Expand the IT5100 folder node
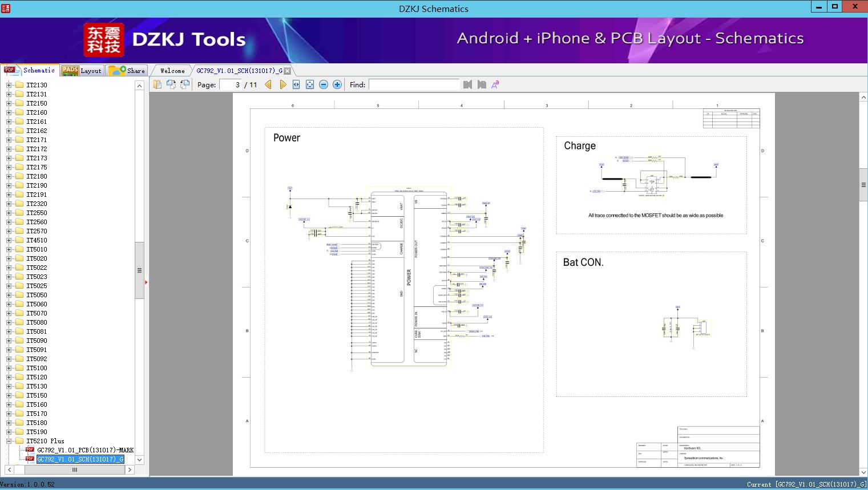This screenshot has height=490, width=868. point(9,368)
